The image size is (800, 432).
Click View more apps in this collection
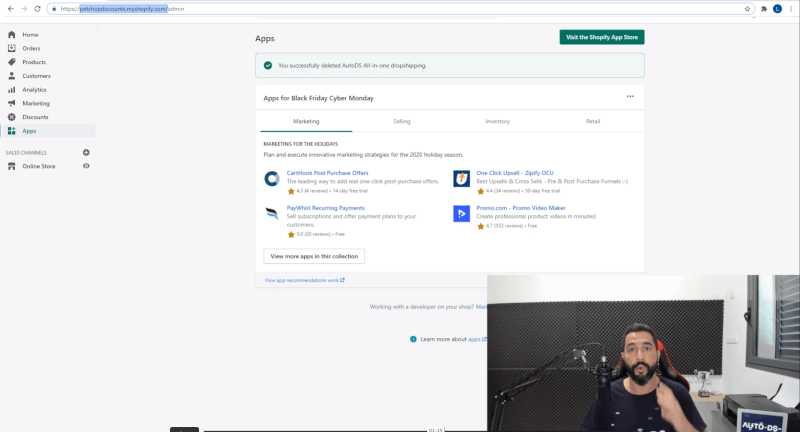coord(314,256)
